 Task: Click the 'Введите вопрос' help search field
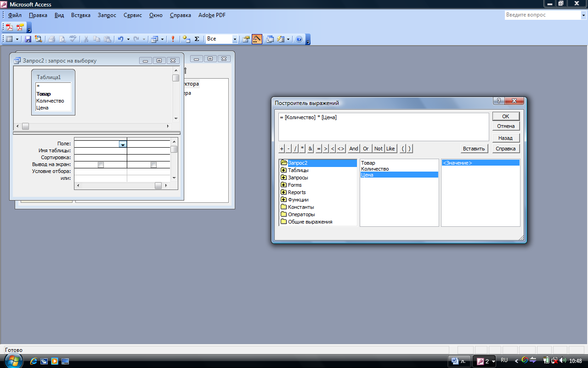point(542,15)
